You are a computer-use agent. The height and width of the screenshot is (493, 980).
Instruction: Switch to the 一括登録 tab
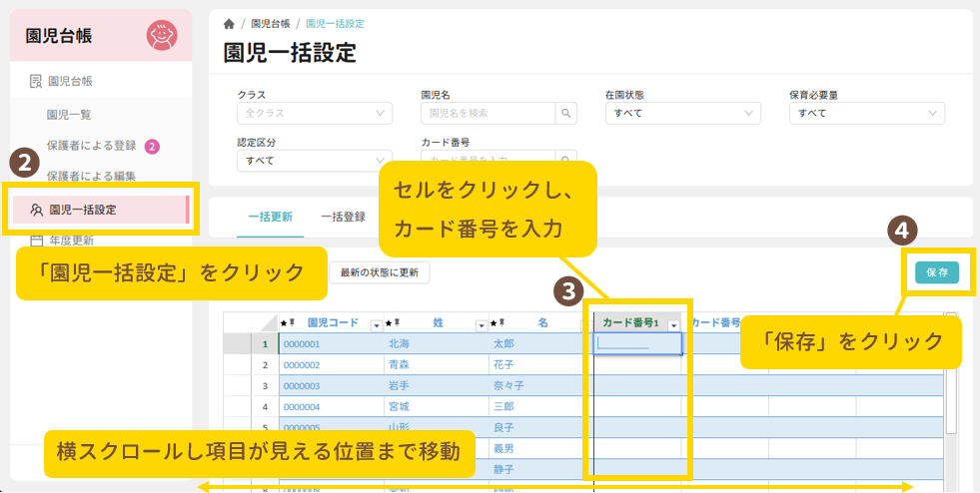click(x=342, y=216)
